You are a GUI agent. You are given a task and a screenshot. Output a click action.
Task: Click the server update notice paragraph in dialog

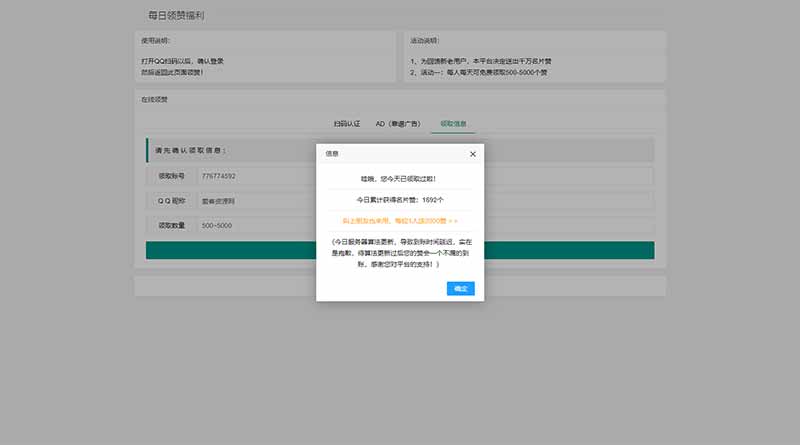pyautogui.click(x=400, y=255)
